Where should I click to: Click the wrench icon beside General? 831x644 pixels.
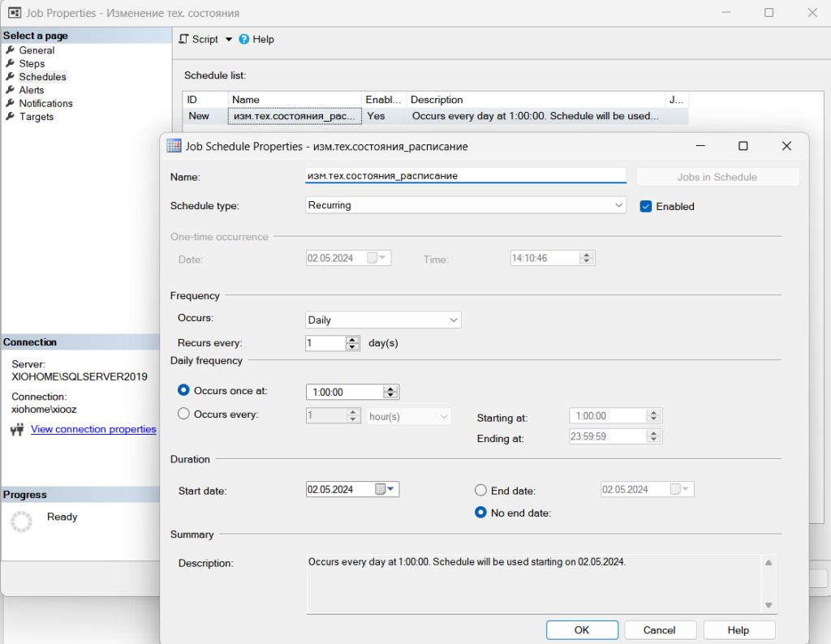coord(10,49)
